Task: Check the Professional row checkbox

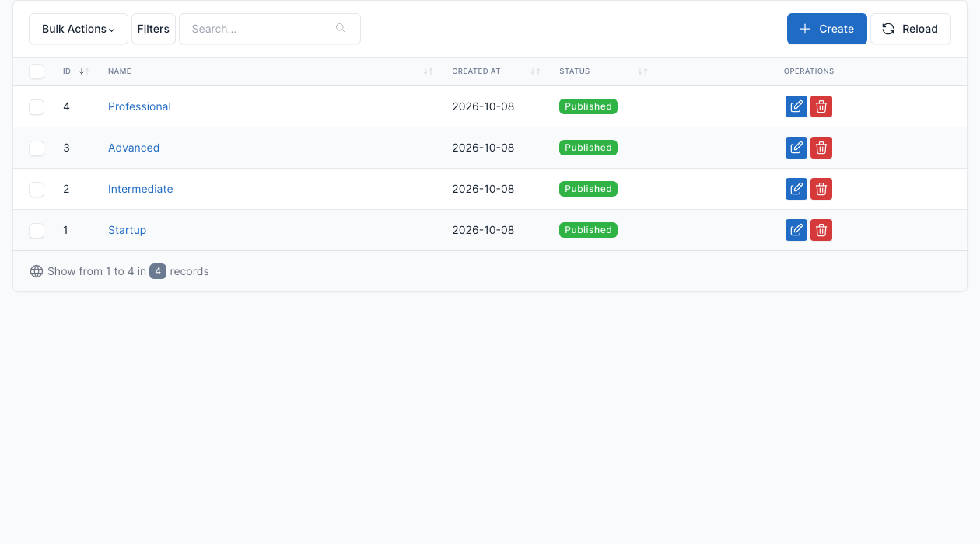Action: (x=37, y=107)
